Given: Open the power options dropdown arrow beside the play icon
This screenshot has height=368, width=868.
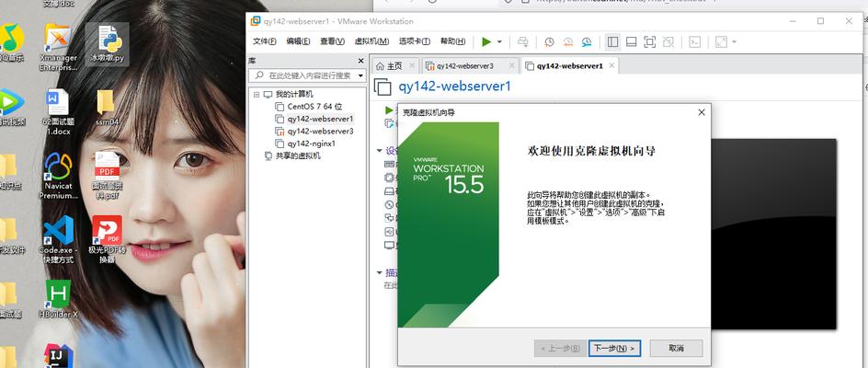Looking at the screenshot, I should 499,42.
